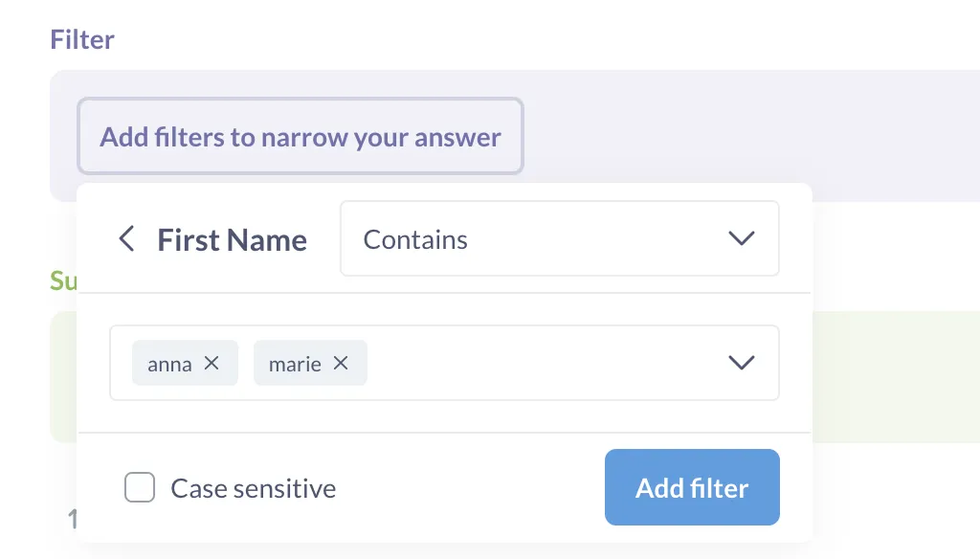This screenshot has height=559, width=980.
Task: Click the chevron on the values field
Action: point(741,363)
